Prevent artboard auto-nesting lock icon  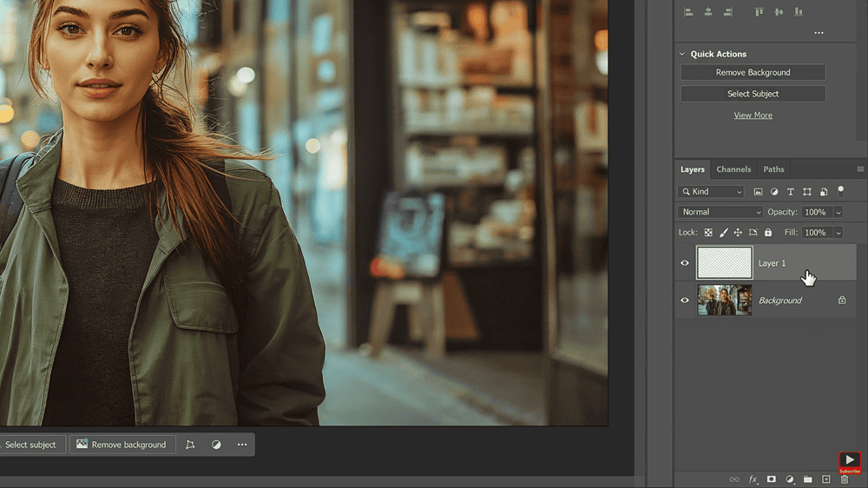point(753,233)
